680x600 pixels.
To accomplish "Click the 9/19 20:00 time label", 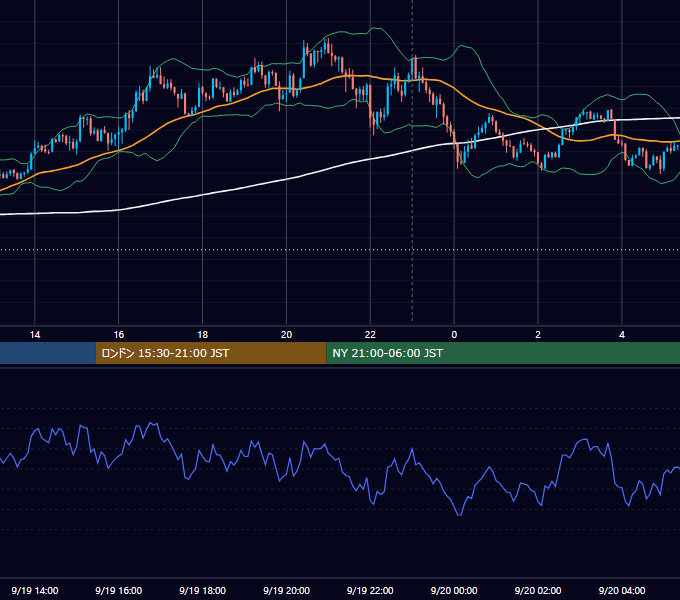I will 286,590.
